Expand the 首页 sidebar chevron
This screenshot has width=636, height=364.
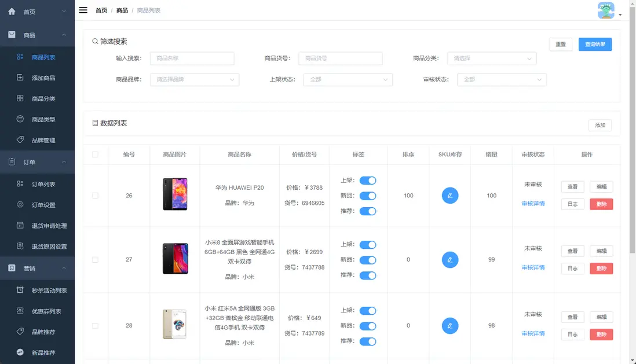tap(64, 12)
